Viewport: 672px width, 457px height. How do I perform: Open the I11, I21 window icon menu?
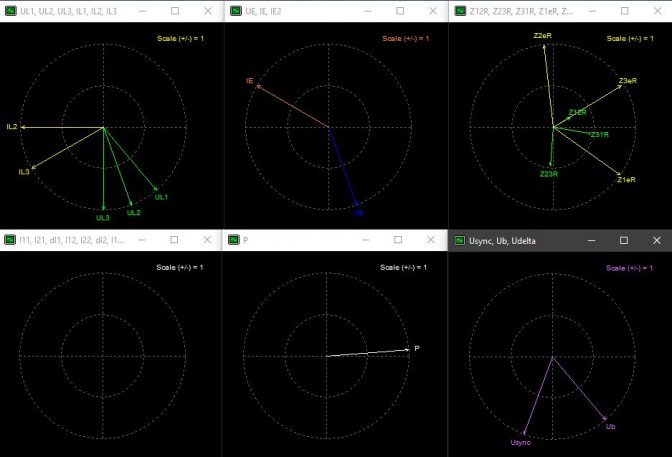(x=10, y=240)
